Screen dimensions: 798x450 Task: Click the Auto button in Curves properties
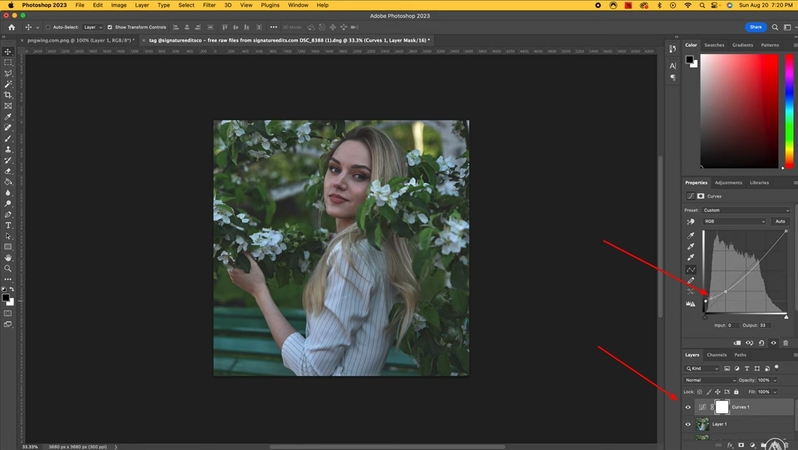coord(779,221)
